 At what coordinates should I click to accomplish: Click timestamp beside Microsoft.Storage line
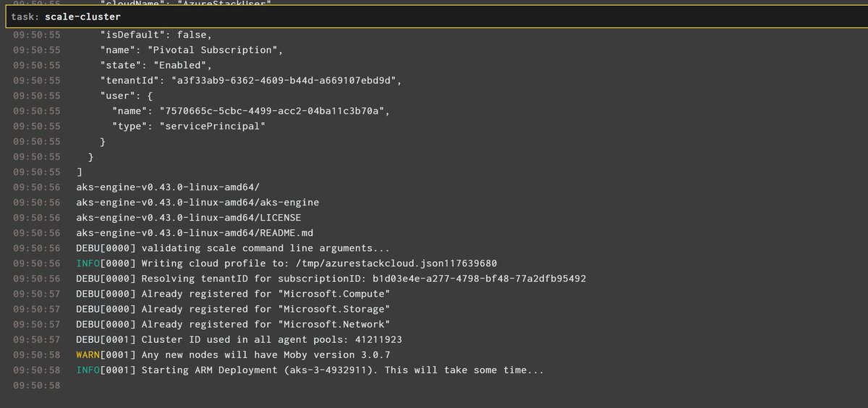pos(37,309)
